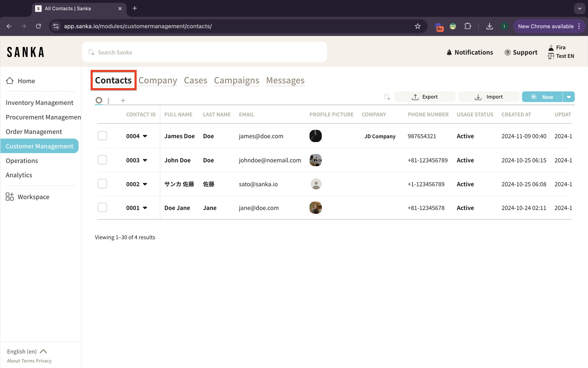Select the checkbox for contact 0001

click(102, 207)
